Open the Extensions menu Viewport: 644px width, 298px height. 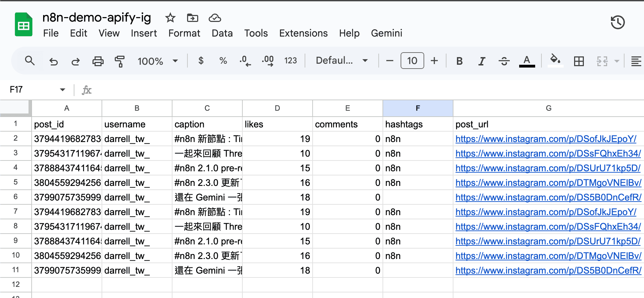(x=304, y=33)
